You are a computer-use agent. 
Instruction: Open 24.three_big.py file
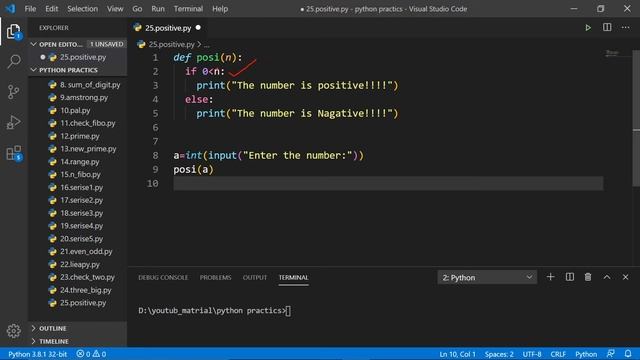click(85, 290)
